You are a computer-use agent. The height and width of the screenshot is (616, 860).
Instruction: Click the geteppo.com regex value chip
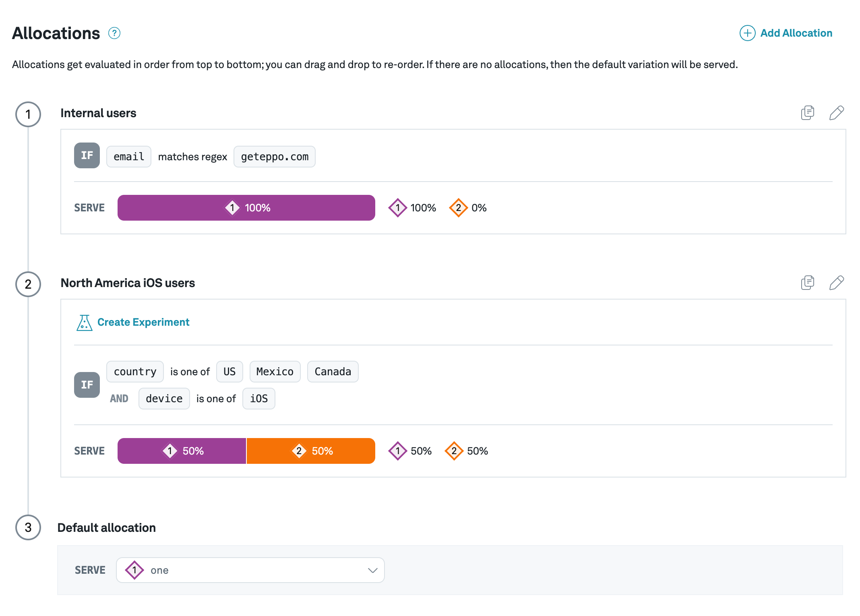[x=275, y=157]
